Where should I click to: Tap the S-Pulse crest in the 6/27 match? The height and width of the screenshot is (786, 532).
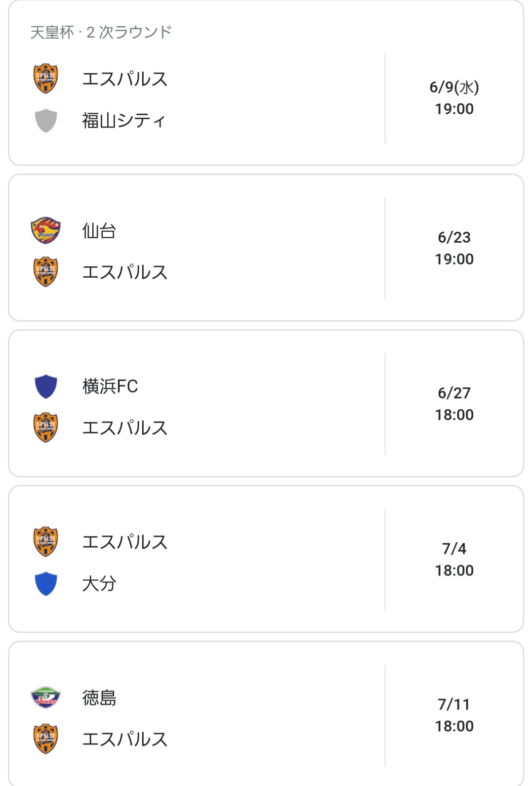[45, 428]
